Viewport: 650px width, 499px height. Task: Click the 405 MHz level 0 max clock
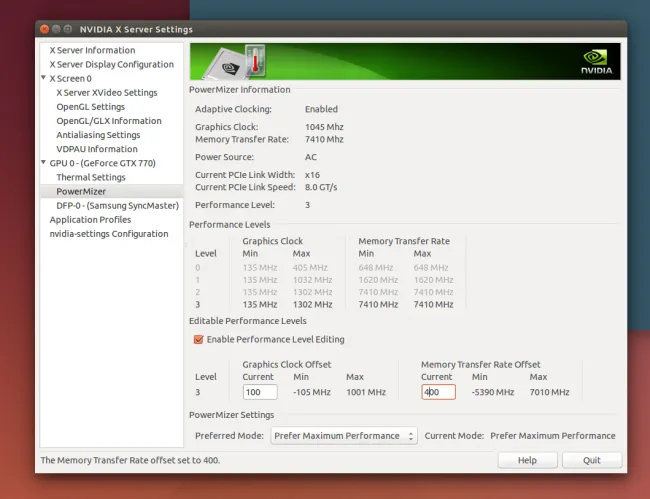pyautogui.click(x=310, y=267)
